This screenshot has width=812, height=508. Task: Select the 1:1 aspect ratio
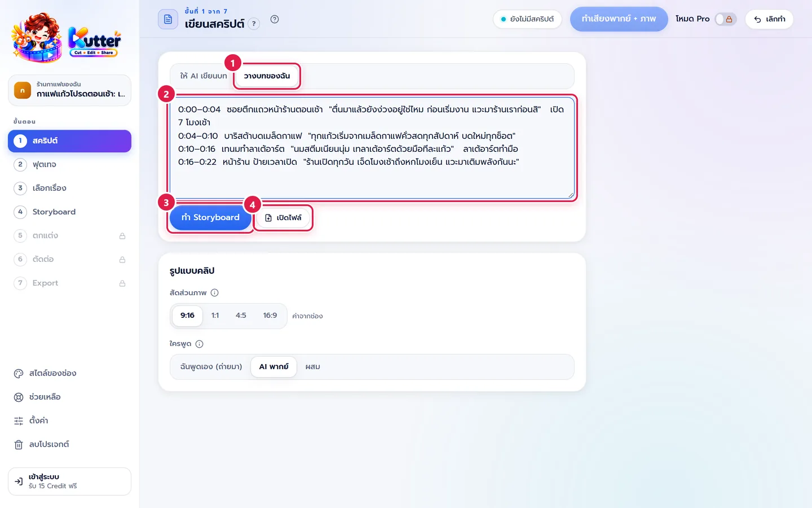click(x=215, y=316)
